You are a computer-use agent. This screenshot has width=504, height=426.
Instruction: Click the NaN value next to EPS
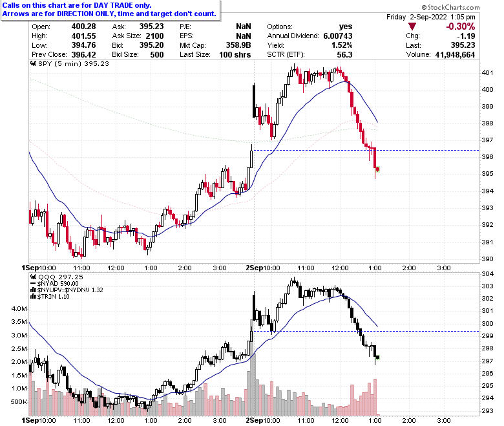pos(244,36)
